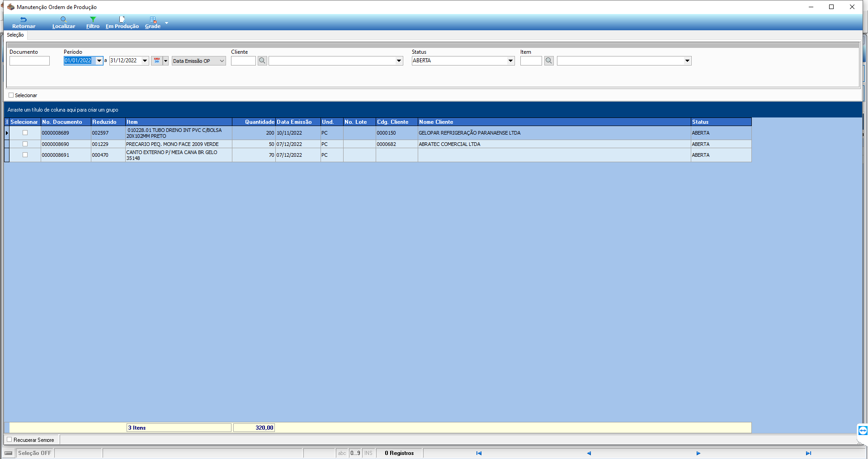Viewport: 868px width, 459px height.
Task: Click the TUBO DRENO INT PVC item cell
Action: [179, 133]
